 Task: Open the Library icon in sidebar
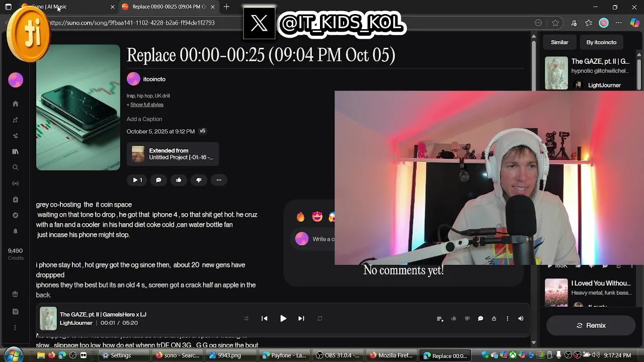[x=16, y=151]
